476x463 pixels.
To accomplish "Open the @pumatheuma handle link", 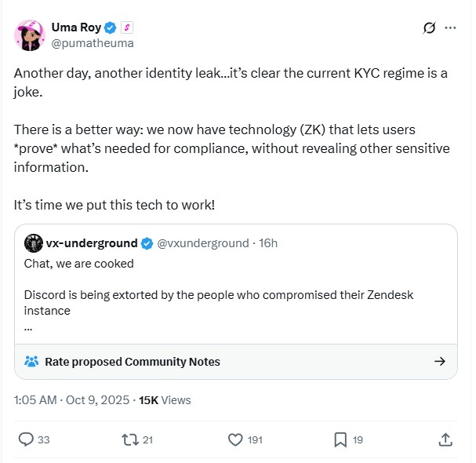I will (93, 43).
